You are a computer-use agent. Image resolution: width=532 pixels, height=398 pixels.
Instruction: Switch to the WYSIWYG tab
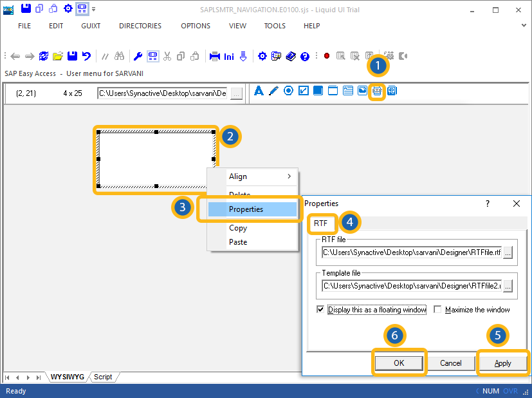pyautogui.click(x=67, y=377)
